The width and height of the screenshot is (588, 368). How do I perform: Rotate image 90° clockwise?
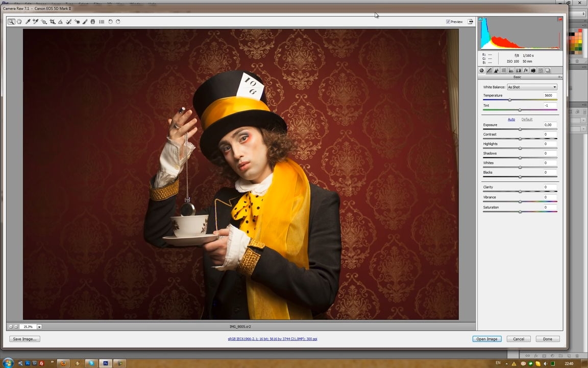pyautogui.click(x=118, y=22)
